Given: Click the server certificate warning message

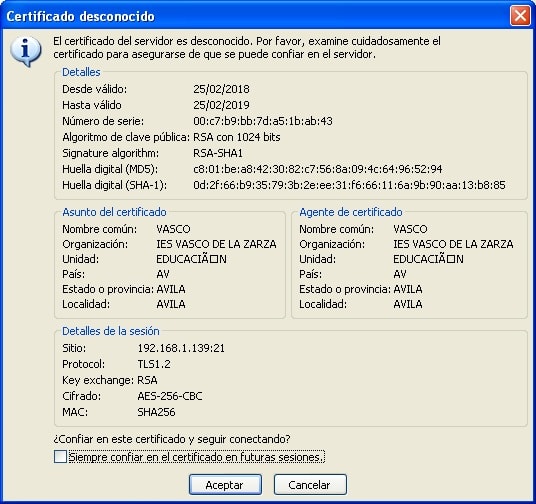Looking at the screenshot, I should coord(247,48).
